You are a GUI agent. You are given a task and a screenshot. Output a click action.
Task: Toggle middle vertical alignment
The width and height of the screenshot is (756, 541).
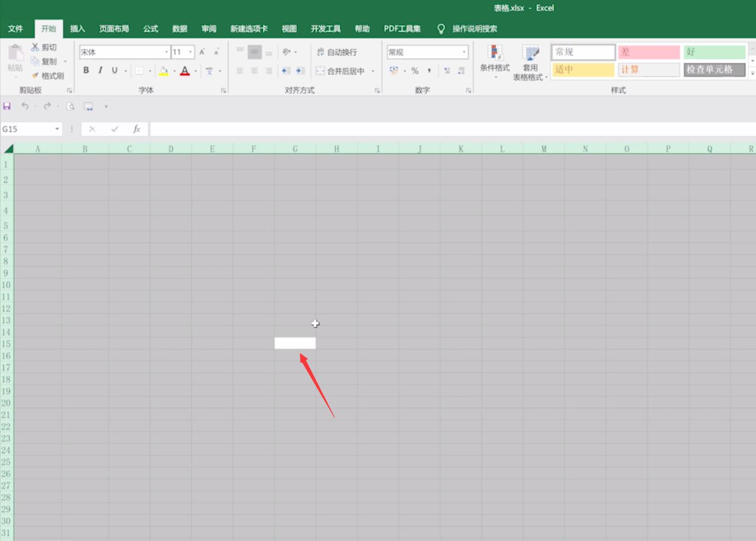click(x=255, y=52)
